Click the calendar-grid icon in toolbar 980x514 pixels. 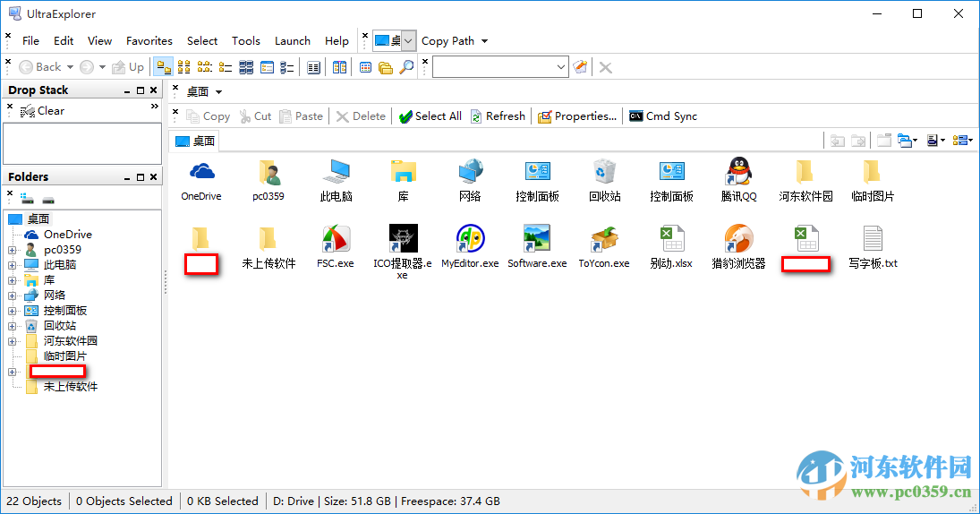click(366, 67)
